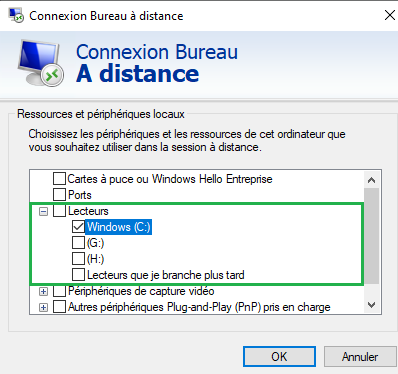Close the Connexion Bureau à distance dialog

[389, 15]
